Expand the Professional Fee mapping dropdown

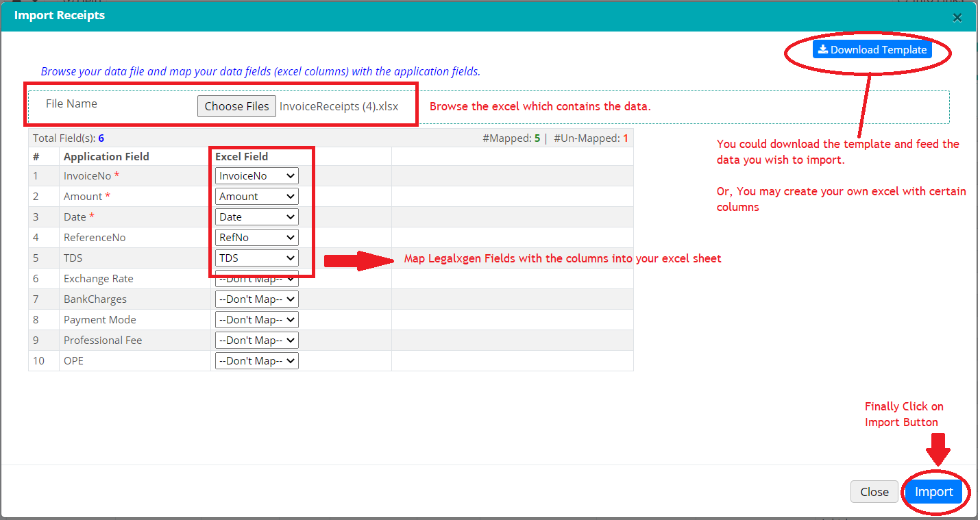[x=257, y=341]
